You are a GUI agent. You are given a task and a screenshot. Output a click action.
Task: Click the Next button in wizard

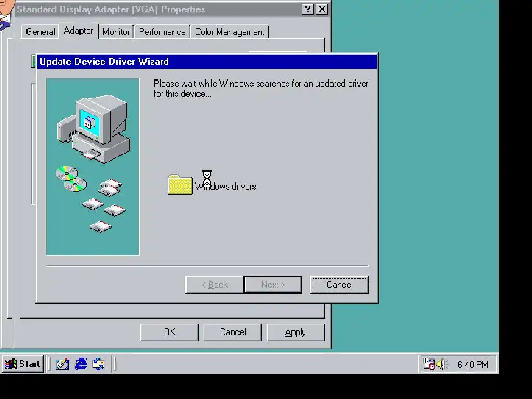point(273,285)
